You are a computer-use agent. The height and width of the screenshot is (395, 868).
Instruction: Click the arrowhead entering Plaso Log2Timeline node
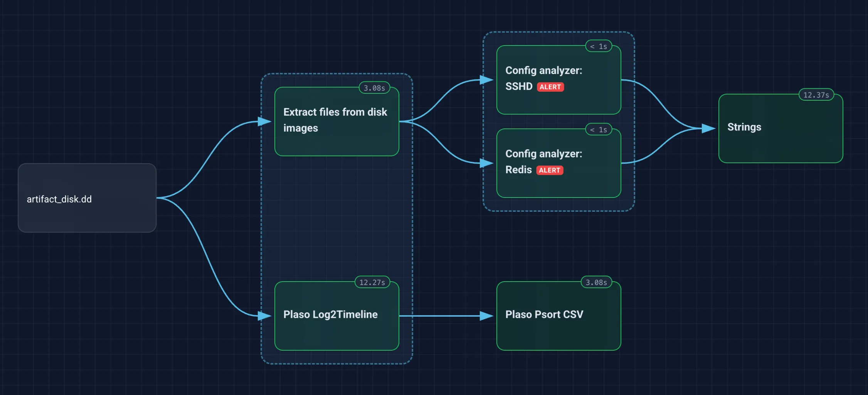(265, 316)
